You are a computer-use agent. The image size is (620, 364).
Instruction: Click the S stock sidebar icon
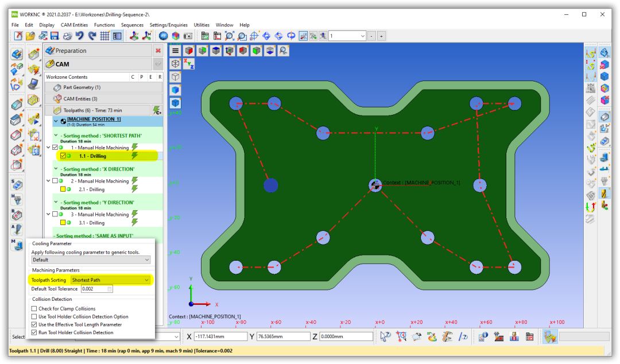point(17,184)
